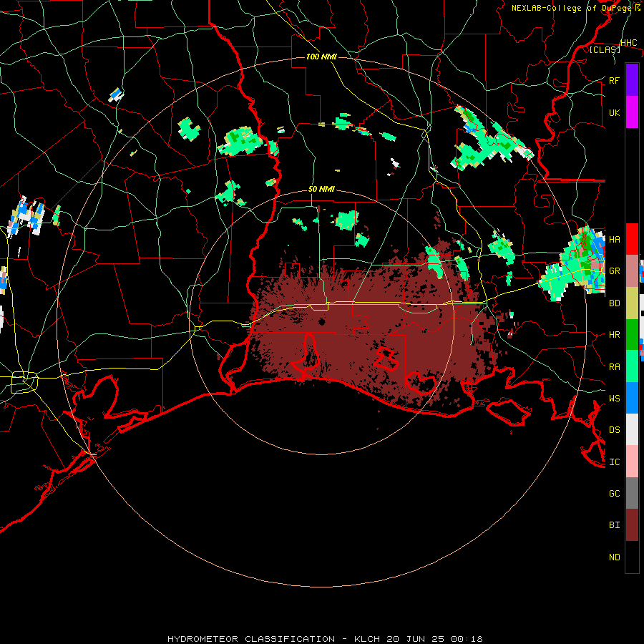
Task: Click the white DS legend swatch
Action: [x=632, y=429]
